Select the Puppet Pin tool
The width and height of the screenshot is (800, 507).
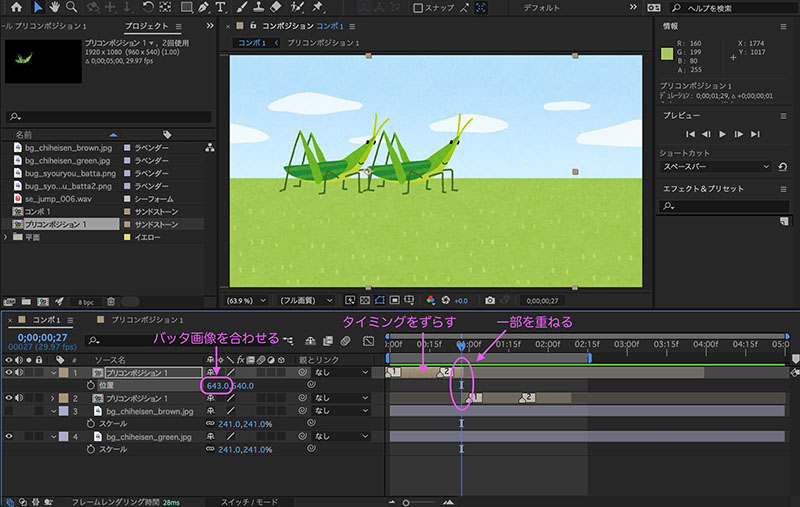317,7
